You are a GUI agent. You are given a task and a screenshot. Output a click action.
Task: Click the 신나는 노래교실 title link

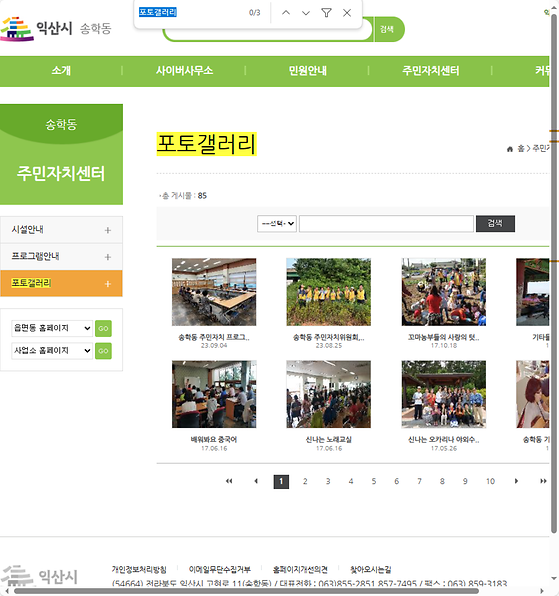pos(329,439)
